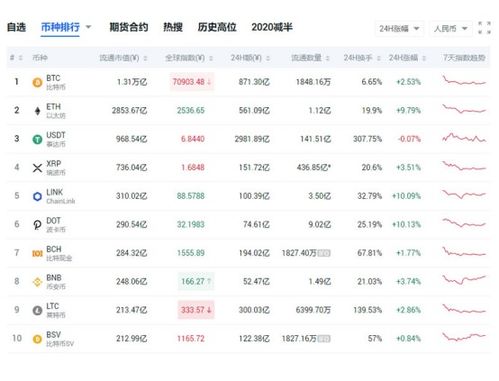The image size is (499, 381).
Task: Open the 24H涨幅 dropdown at top right
Action: point(399,29)
